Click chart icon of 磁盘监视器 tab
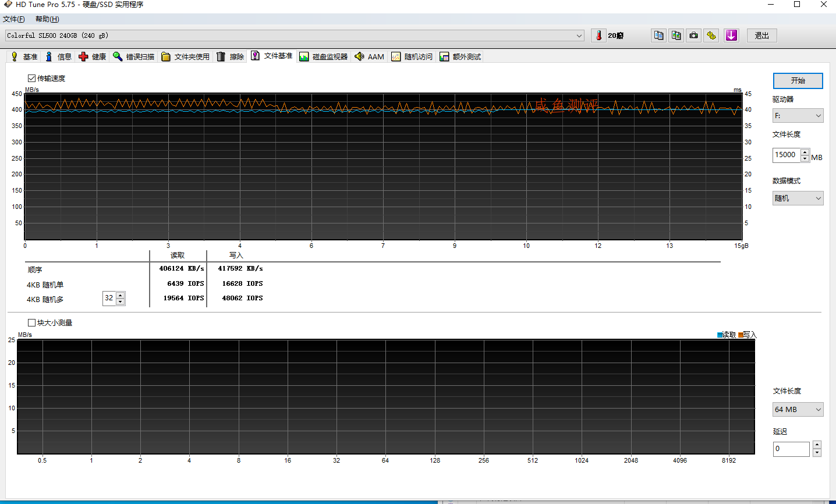The image size is (836, 504). click(304, 56)
